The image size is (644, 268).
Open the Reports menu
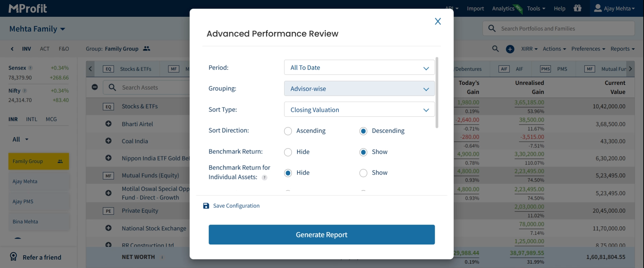coord(622,49)
